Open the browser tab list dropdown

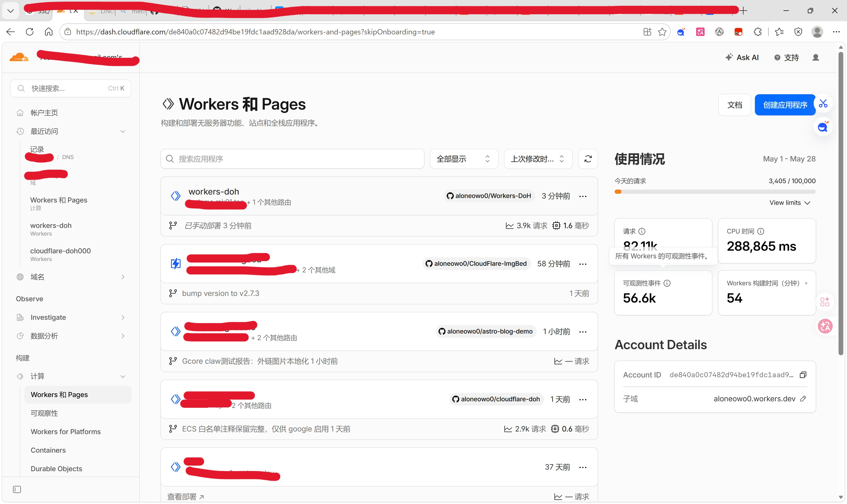[x=11, y=11]
